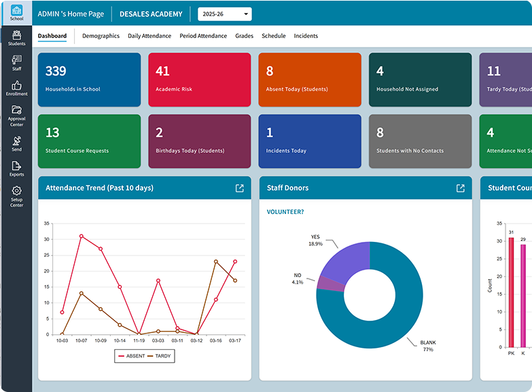Open the Attendance Not Submitted tile
The image size is (532, 392).
pyautogui.click(x=506, y=141)
